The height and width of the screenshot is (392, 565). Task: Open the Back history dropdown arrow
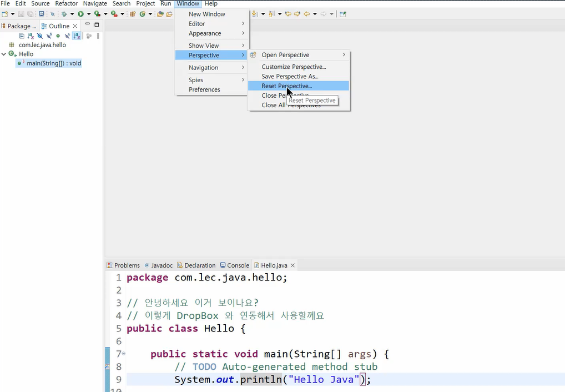315,14
